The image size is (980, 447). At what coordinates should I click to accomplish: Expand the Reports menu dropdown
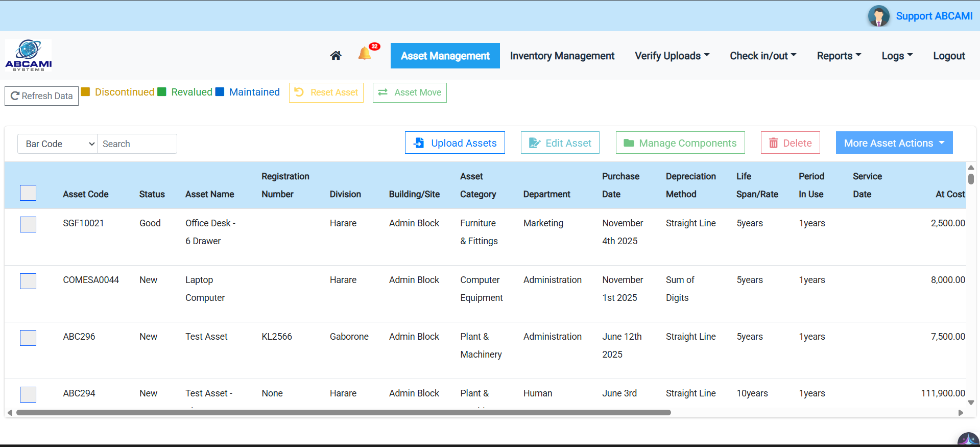click(839, 56)
